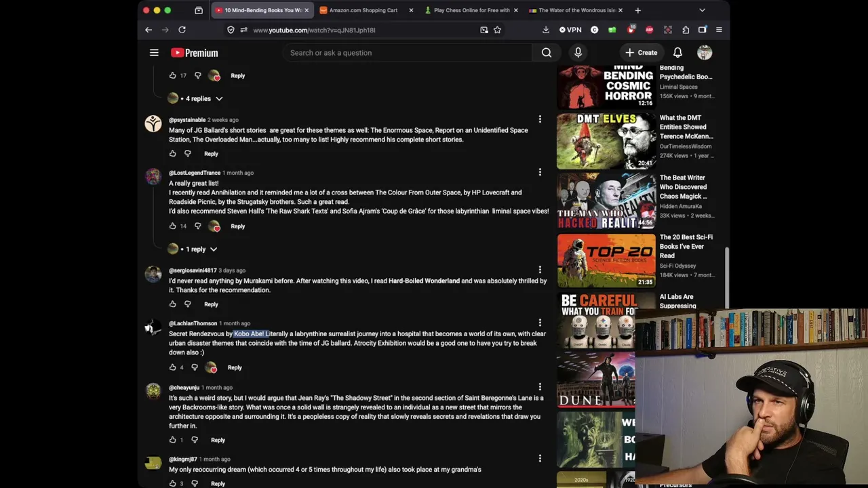Go to YouTube Premium home via logo
The width and height of the screenshot is (868, 488).
(194, 53)
